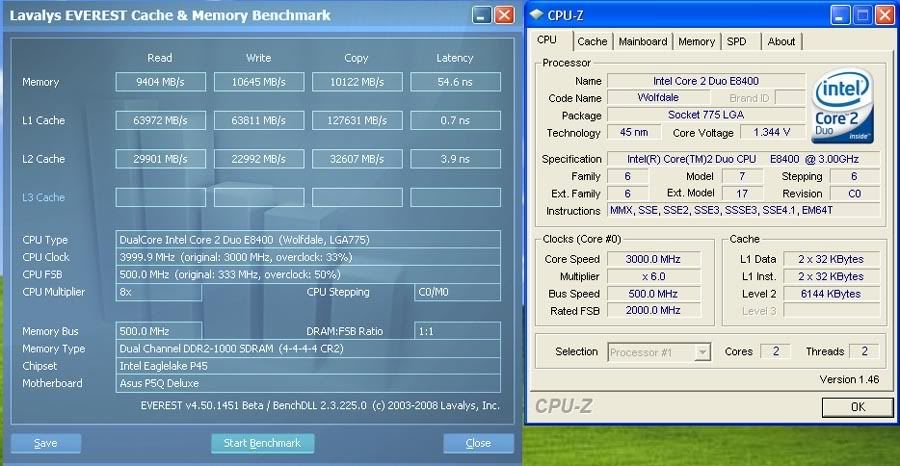Select the L2 Cache Copy 32607 MB/s
The width and height of the screenshot is (900, 466).
(x=357, y=159)
